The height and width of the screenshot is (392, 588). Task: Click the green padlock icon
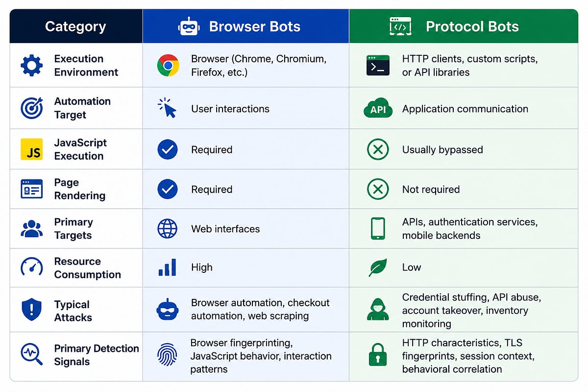click(378, 356)
